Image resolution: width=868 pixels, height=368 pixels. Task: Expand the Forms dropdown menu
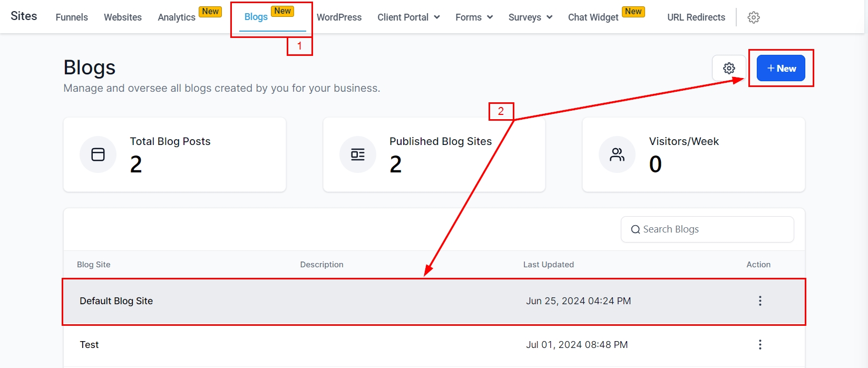[x=474, y=17]
